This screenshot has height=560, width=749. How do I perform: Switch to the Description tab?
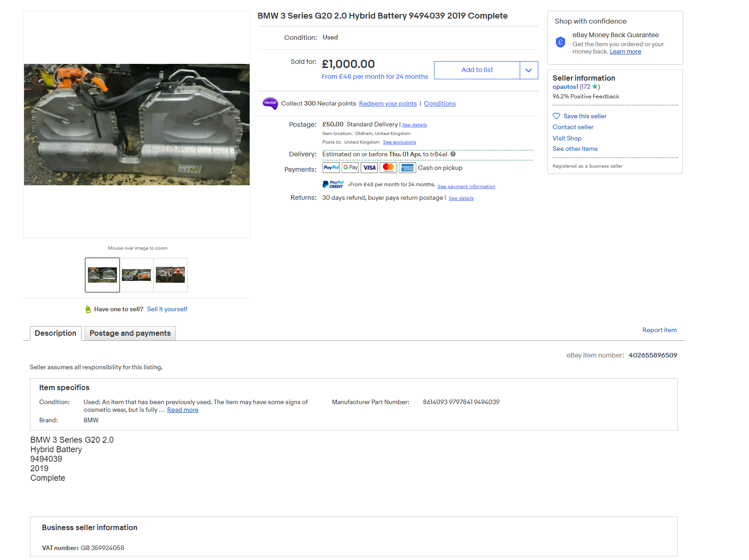[x=56, y=333]
